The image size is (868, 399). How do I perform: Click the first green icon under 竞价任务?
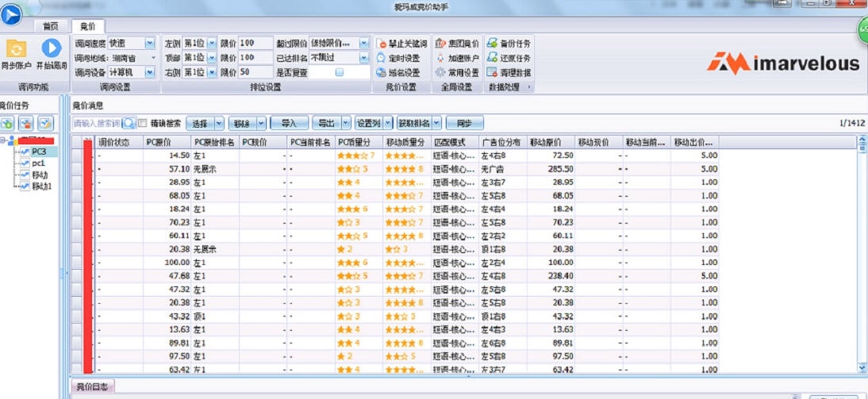pyautogui.click(x=8, y=123)
